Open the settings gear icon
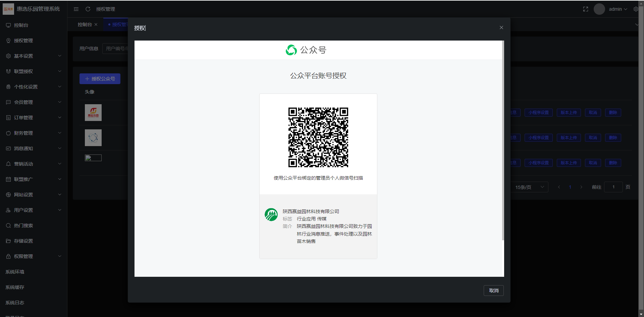644x317 pixels. point(636,9)
